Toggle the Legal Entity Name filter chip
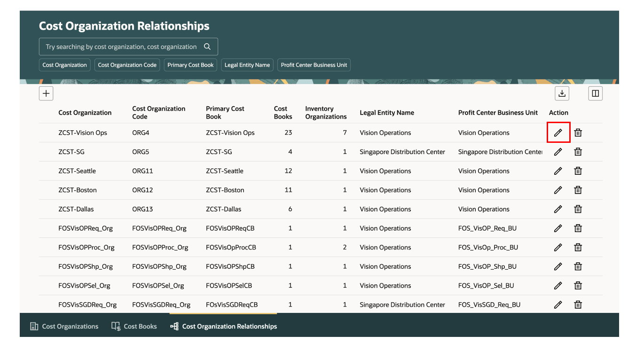This screenshot has width=644, height=359. (247, 65)
